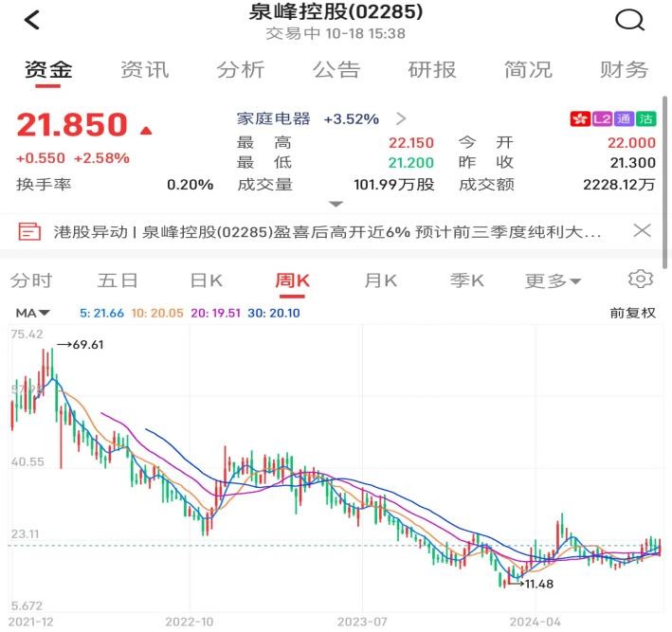Viewport: 672px width, 632px height.
Task: Tap the 40.55 price axis label
Action: coord(27,461)
